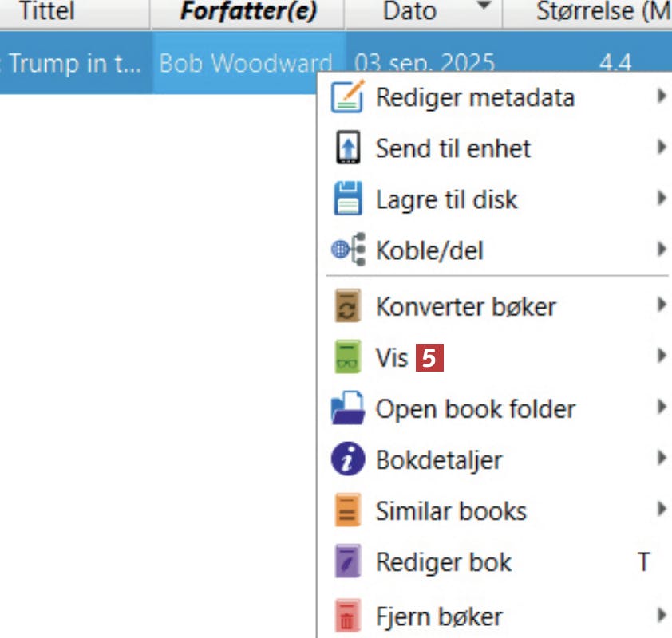
Task: Click the Konverter bøker brown book icon
Action: coord(347,307)
